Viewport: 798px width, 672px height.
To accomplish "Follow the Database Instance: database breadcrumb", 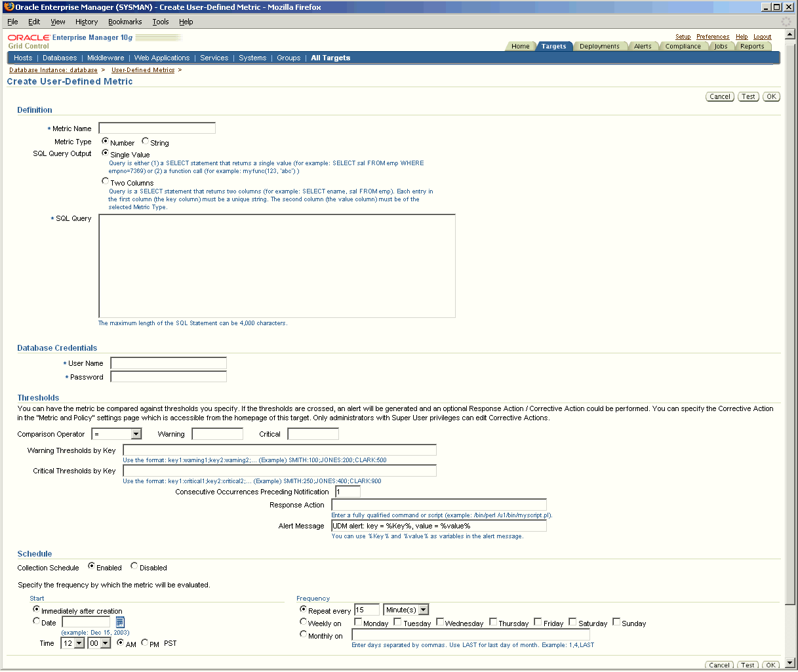I will coord(53,70).
